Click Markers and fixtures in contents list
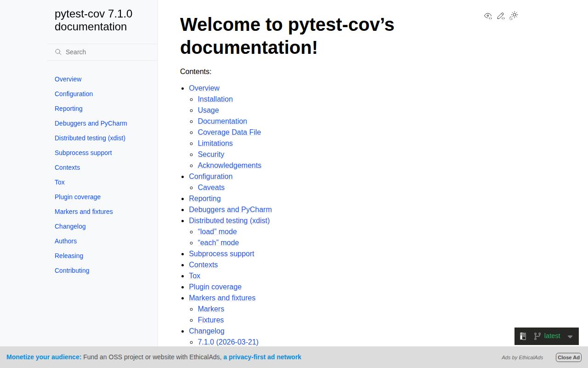This screenshot has width=588, height=368. click(x=222, y=298)
